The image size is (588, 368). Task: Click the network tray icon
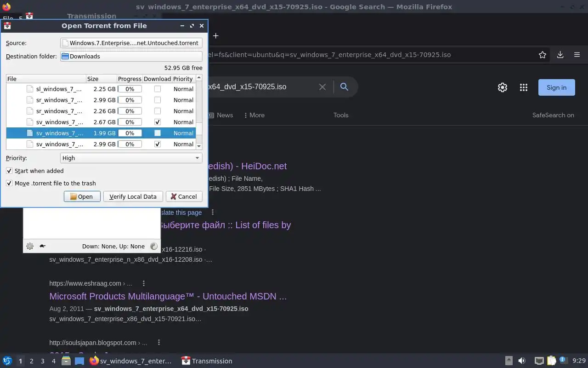pyautogui.click(x=539, y=361)
